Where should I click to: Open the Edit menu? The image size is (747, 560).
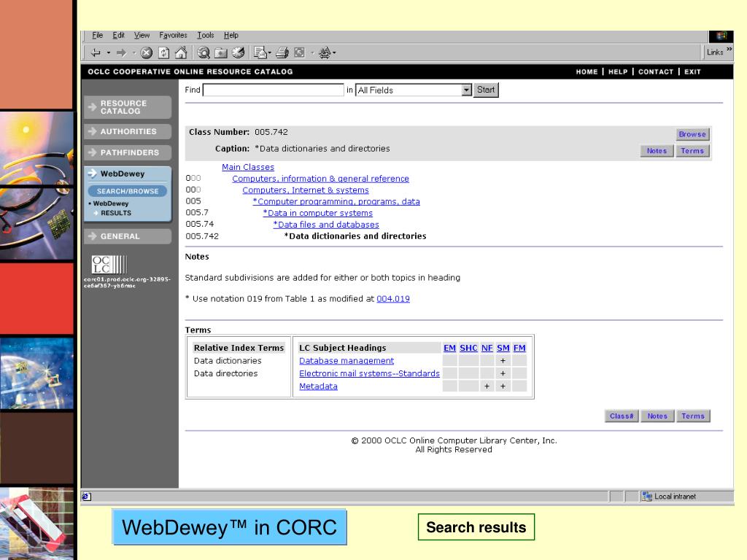[x=118, y=35]
